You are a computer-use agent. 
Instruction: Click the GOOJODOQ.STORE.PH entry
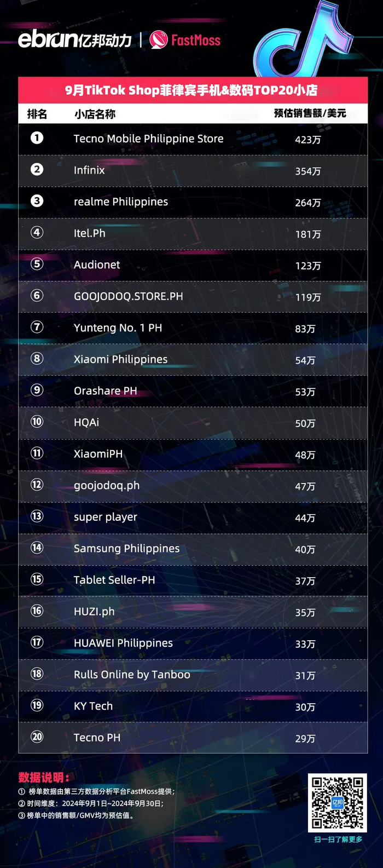[128, 296]
